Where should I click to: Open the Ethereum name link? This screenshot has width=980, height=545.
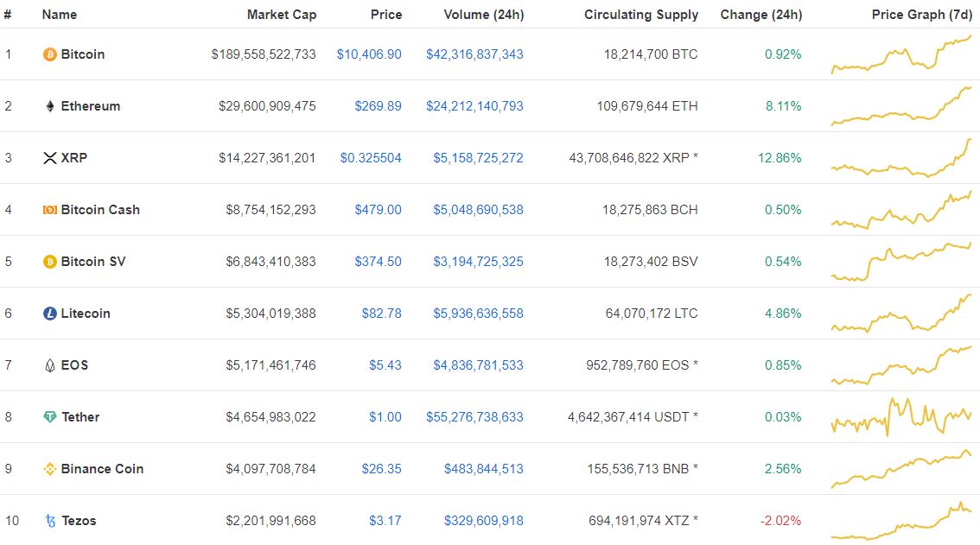pyautogui.click(x=91, y=106)
